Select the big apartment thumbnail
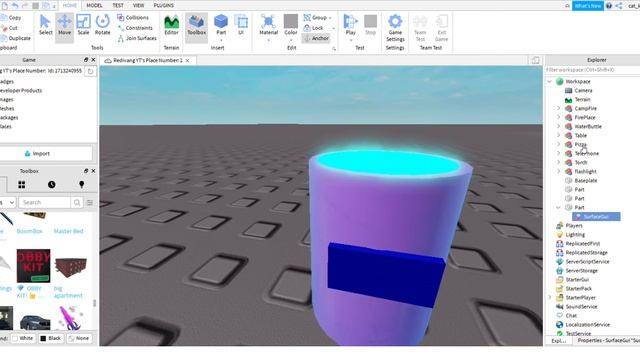The image size is (640, 360). [x=71, y=267]
